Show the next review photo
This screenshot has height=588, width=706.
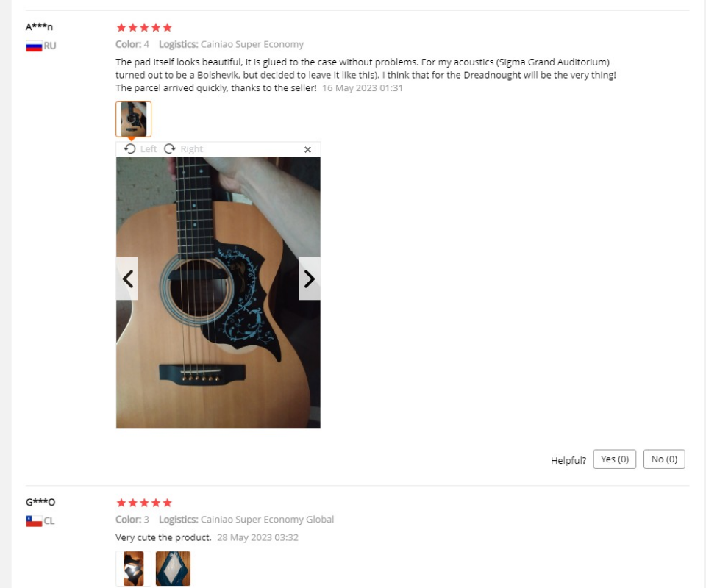click(x=310, y=279)
